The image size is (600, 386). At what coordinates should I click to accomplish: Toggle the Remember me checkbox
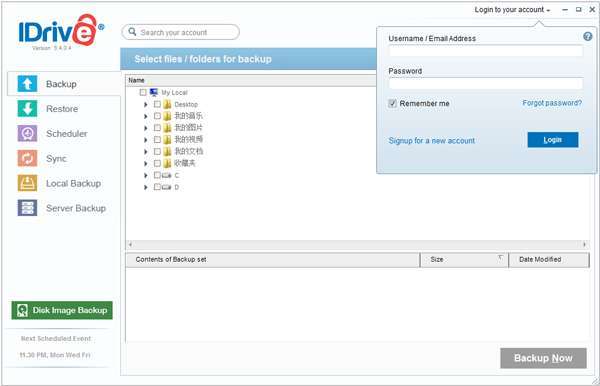coord(392,103)
